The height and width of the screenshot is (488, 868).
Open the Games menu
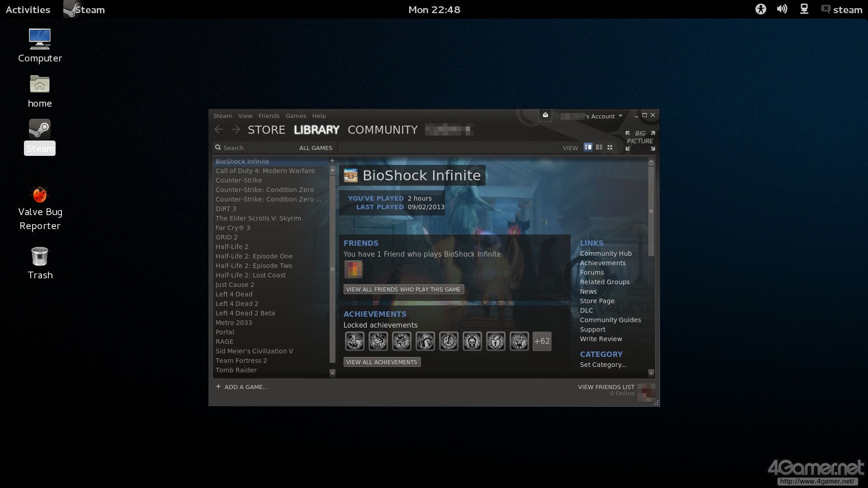point(296,116)
